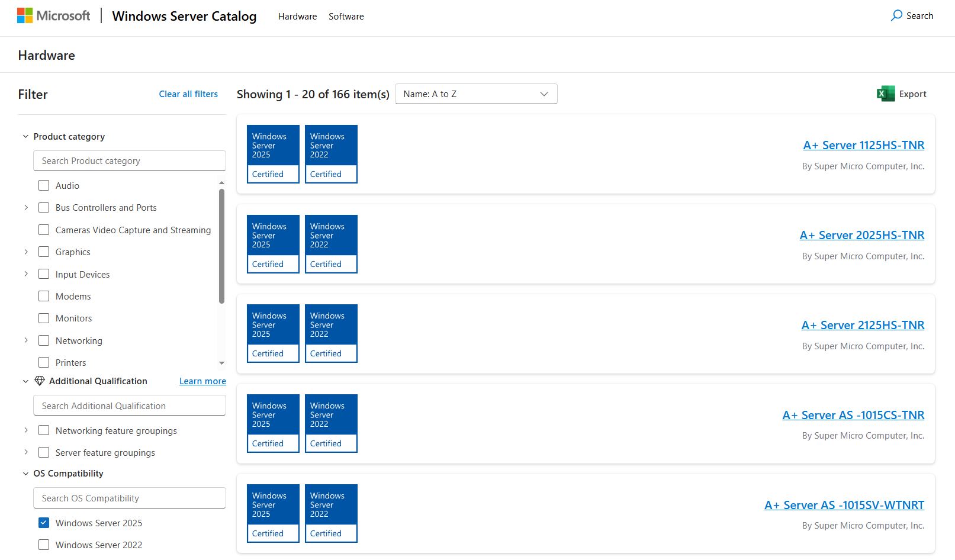Check the Audio category checkbox

click(44, 185)
